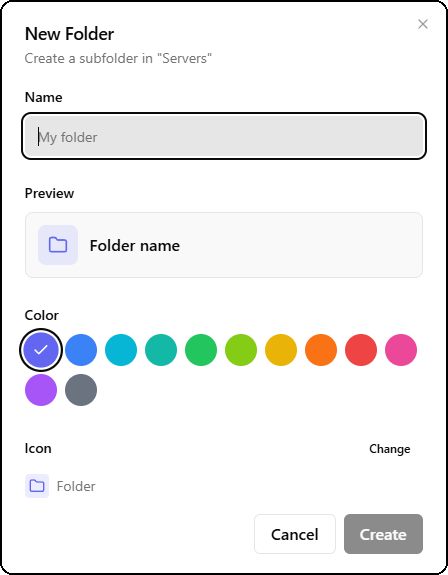The image size is (448, 575).
Task: Click the small Folder icon under Icon
Action: point(37,486)
